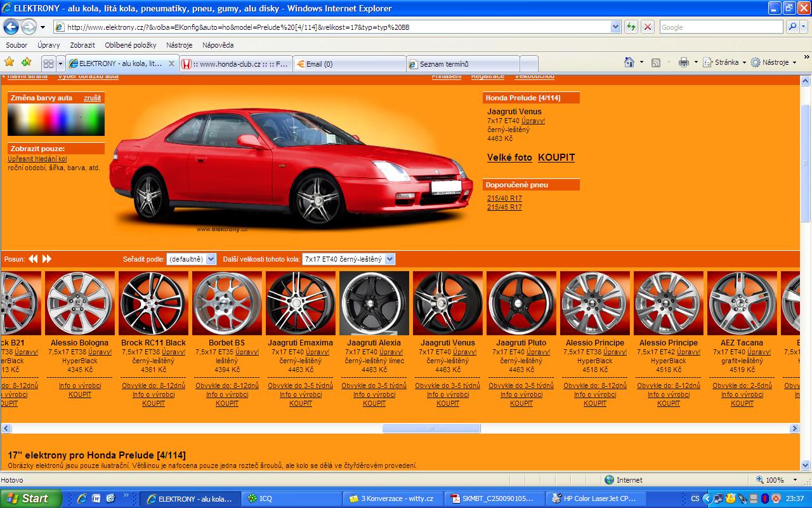Select the Jaagruti Alexia wheel thumbnail
812x508 pixels.
pos(374,304)
